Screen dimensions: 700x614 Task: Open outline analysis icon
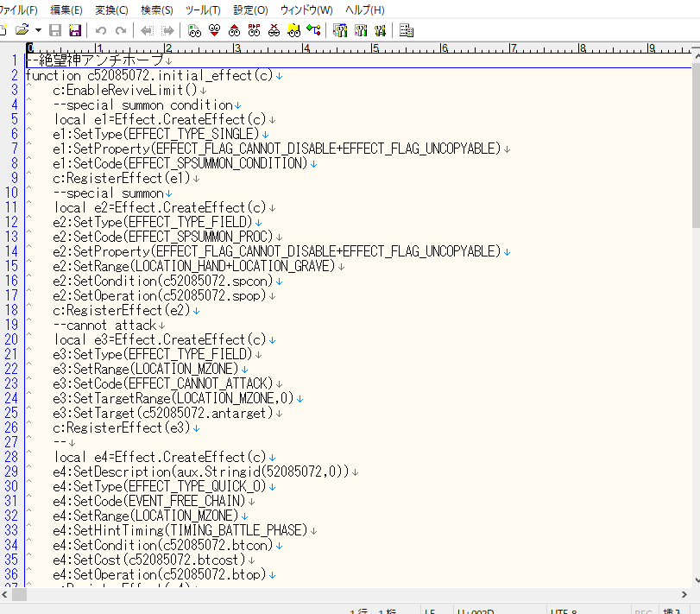click(313, 30)
